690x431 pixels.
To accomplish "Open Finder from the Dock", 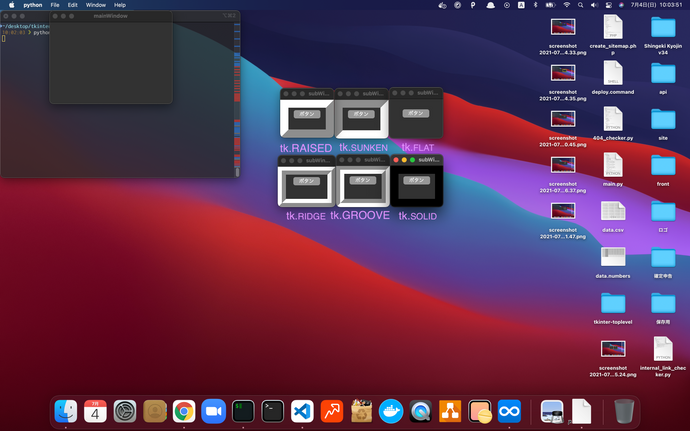I will click(x=66, y=411).
